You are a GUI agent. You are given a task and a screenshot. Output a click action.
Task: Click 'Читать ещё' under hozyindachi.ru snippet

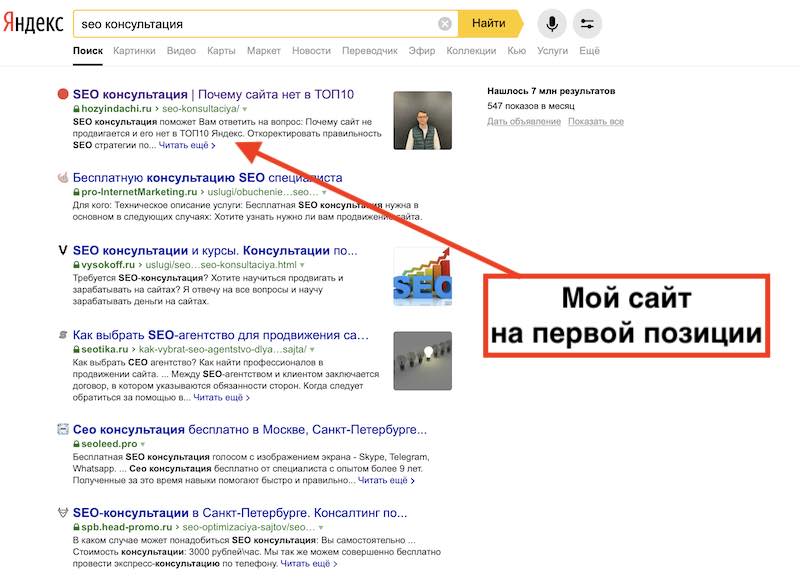pos(187,145)
